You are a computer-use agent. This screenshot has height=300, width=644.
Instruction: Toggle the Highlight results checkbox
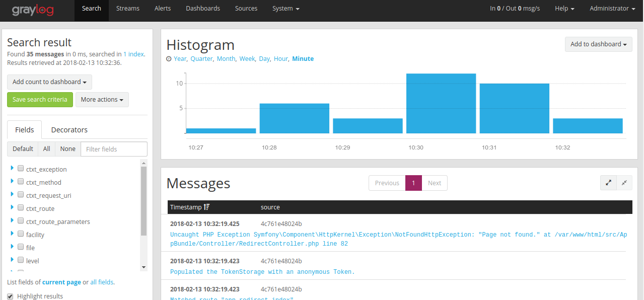pyautogui.click(x=11, y=296)
